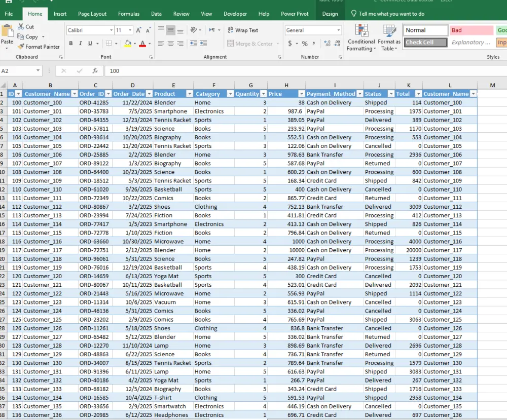Click Decrease Decimal icon
Screen dimensions: 507x420
click(x=337, y=43)
